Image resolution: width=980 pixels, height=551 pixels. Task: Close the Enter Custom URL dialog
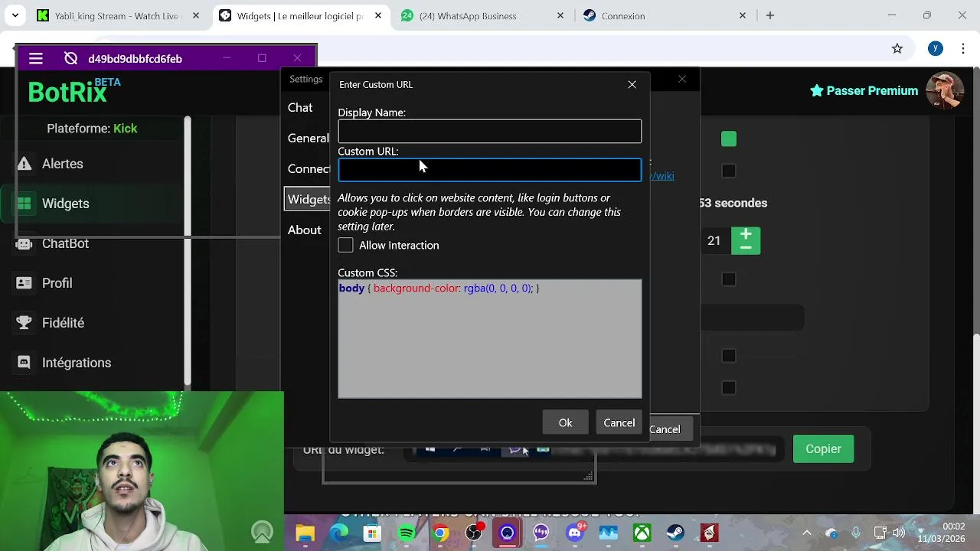click(632, 85)
